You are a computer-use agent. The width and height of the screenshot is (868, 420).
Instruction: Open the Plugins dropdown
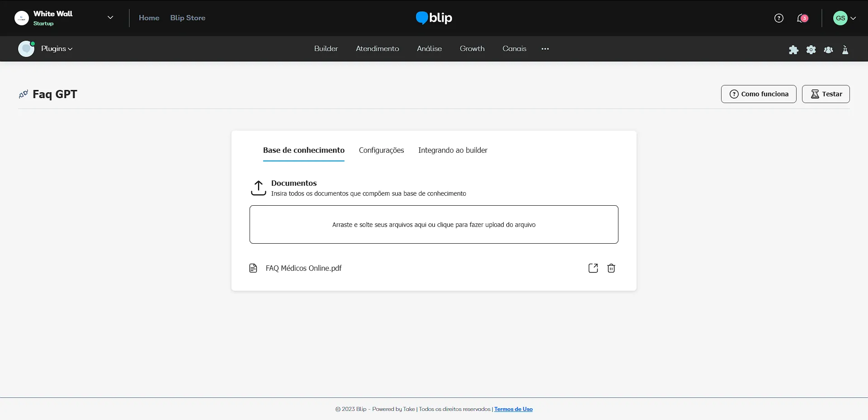pyautogui.click(x=57, y=49)
